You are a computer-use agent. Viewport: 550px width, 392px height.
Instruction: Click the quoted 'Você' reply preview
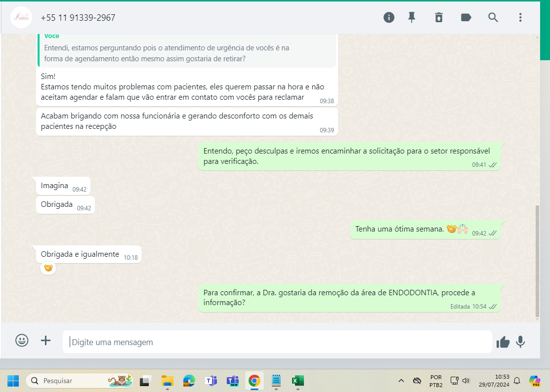[x=187, y=50]
